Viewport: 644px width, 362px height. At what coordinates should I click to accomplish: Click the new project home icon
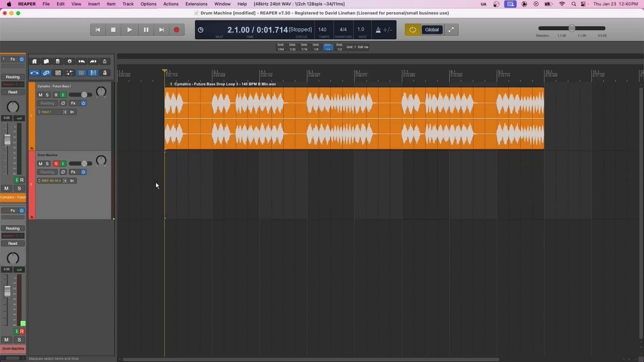(x=34, y=61)
